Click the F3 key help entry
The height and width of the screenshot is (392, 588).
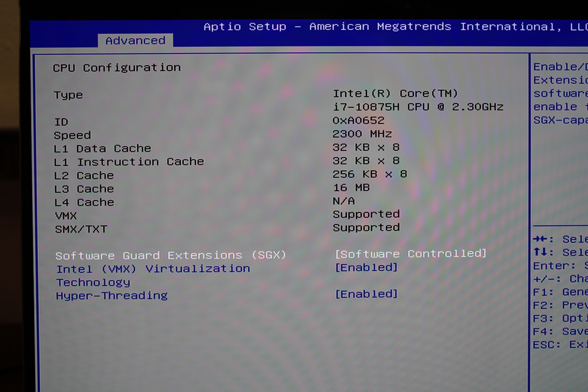click(x=560, y=318)
